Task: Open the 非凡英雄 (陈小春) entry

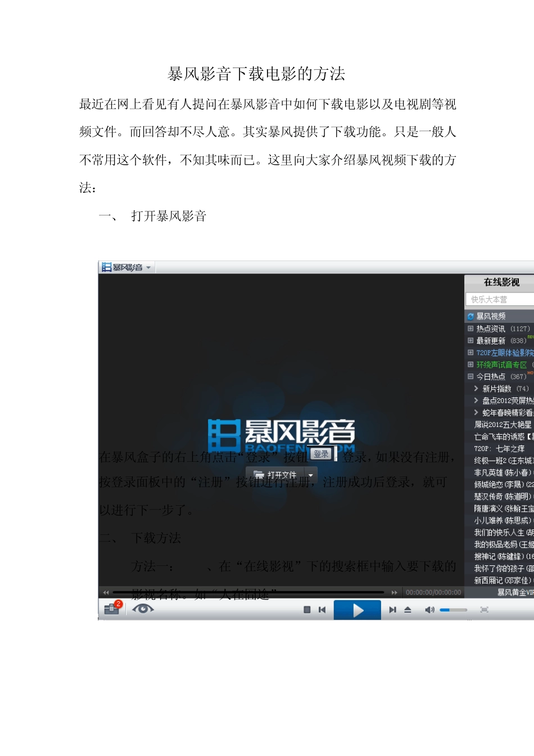Action: point(503,472)
